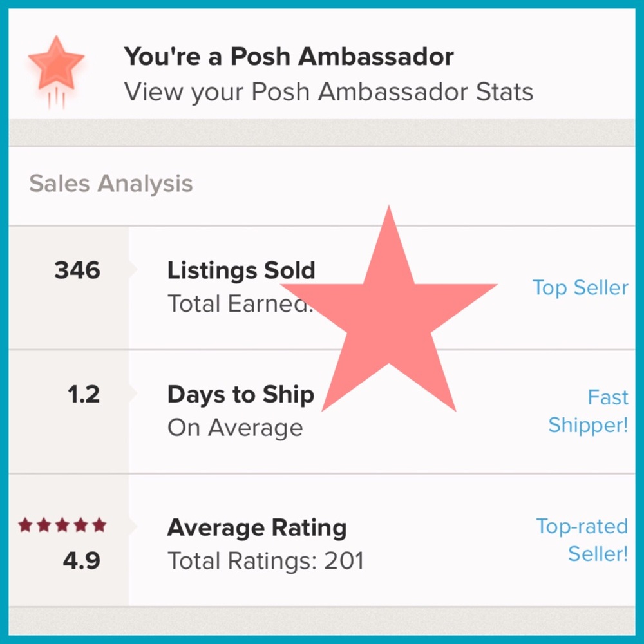This screenshot has width=644, height=644.
Task: Click the 4.9 rating number
Action: [81, 560]
